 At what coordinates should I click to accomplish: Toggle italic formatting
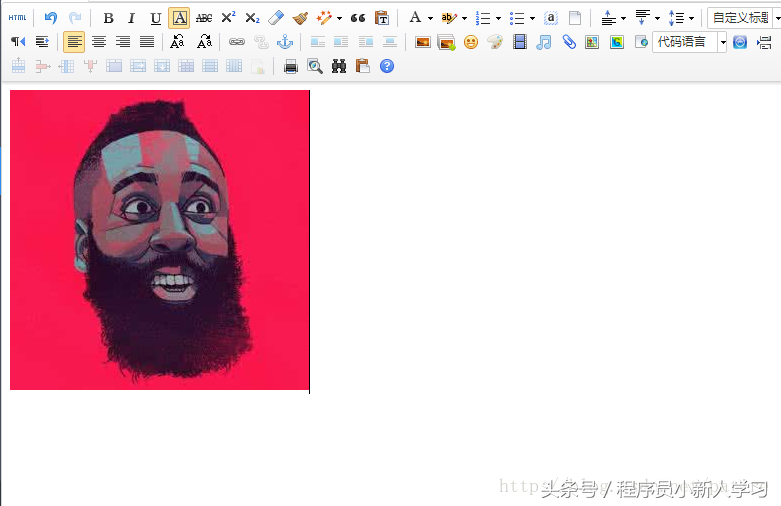pyautogui.click(x=131, y=18)
